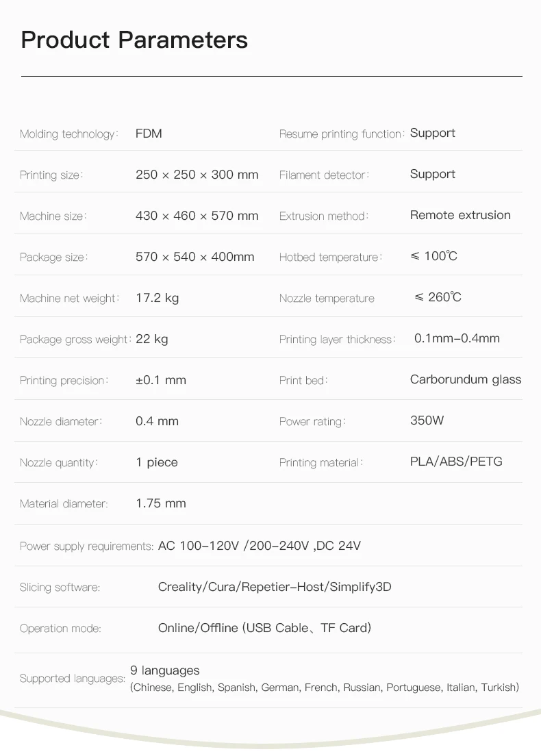The width and height of the screenshot is (541, 756).
Task: Click the Nozzle diameter label
Action: point(60,422)
